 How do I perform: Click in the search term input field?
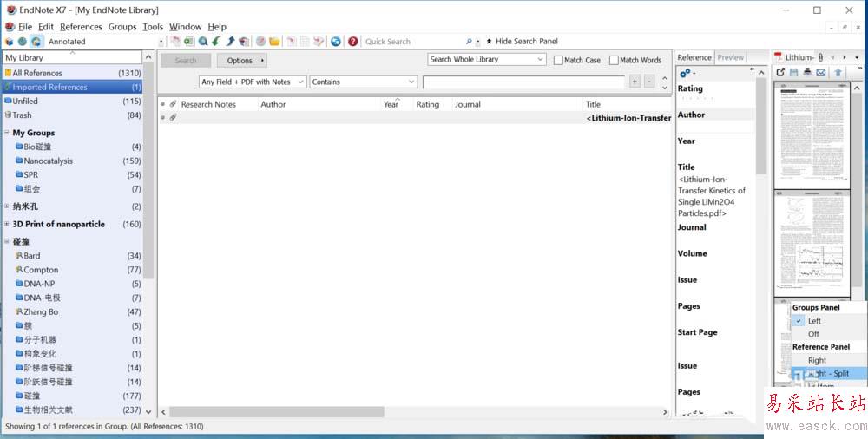pos(523,82)
